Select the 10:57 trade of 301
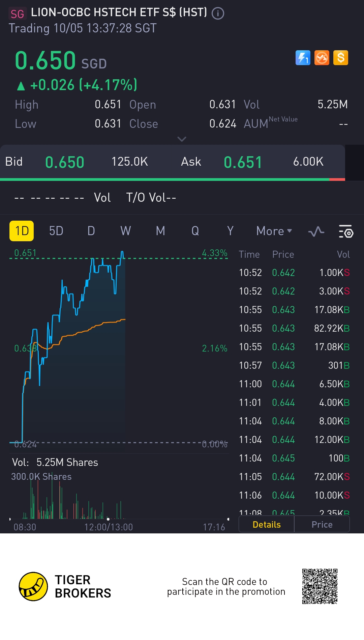 pyautogui.click(x=294, y=365)
